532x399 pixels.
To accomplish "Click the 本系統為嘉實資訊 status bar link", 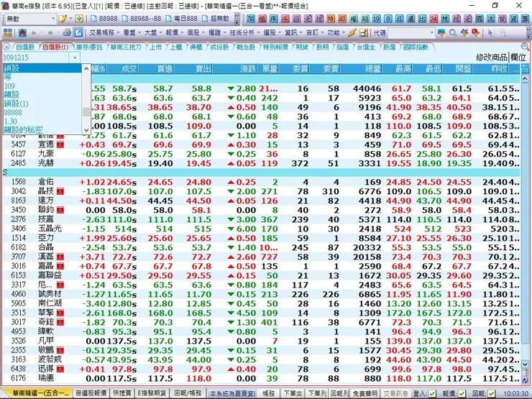I will (232, 393).
